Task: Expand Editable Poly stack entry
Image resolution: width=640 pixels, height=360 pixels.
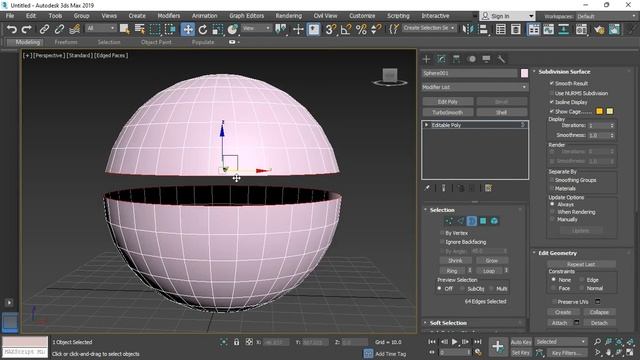Action: pyautogui.click(x=427, y=125)
